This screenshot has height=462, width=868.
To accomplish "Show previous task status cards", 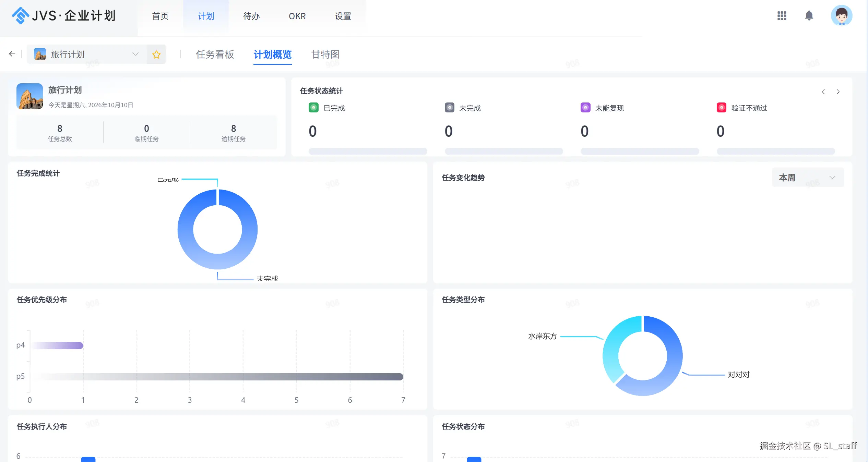I will [x=823, y=92].
